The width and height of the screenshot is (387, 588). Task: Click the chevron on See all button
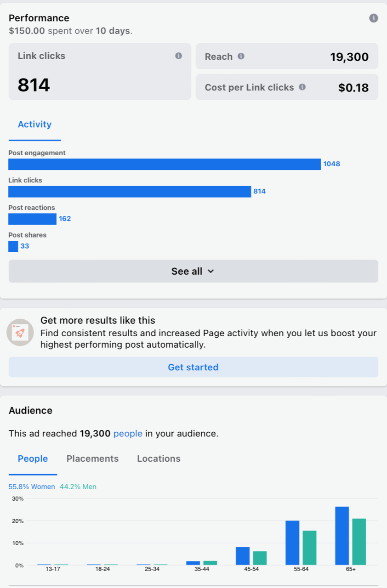(x=211, y=271)
